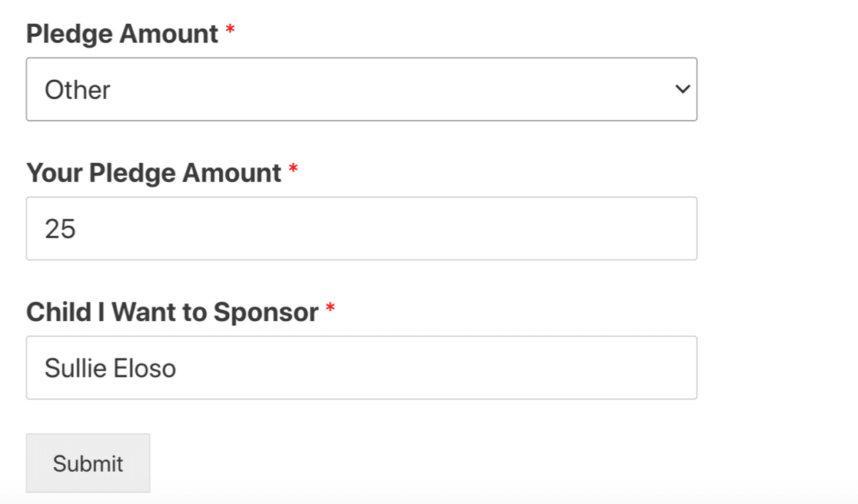Click the required asterisk next to Your Pledge Amount
858x504 pixels.
tap(293, 171)
